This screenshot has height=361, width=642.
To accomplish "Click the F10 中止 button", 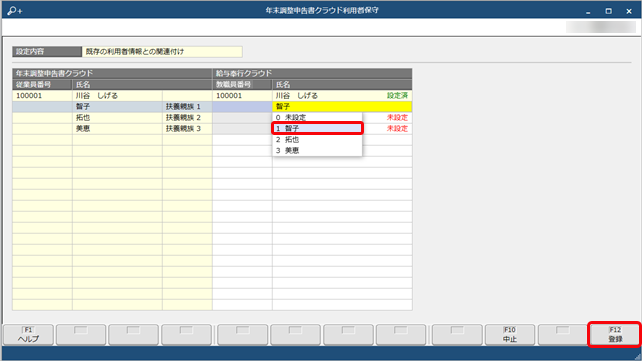I will coord(510,334).
